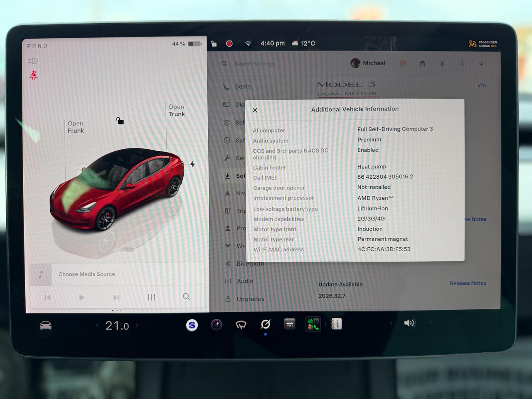Open the blue S app icon
The image size is (532, 399).
coord(192,325)
